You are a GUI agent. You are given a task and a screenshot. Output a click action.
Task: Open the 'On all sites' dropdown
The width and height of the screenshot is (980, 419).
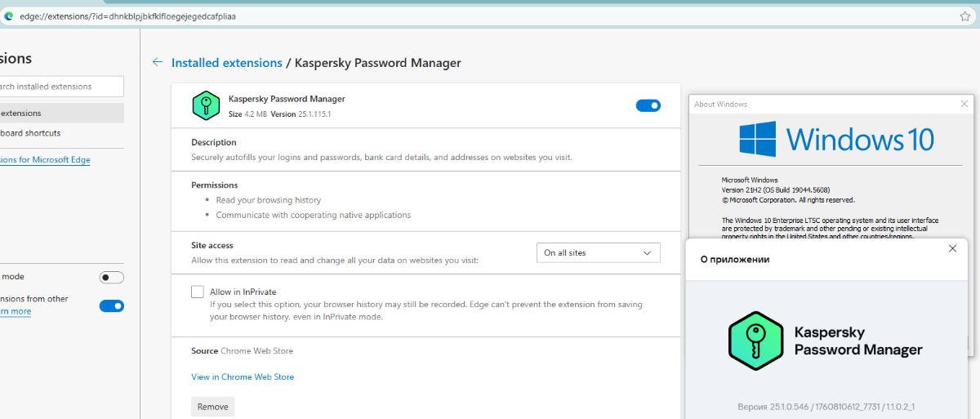click(598, 253)
